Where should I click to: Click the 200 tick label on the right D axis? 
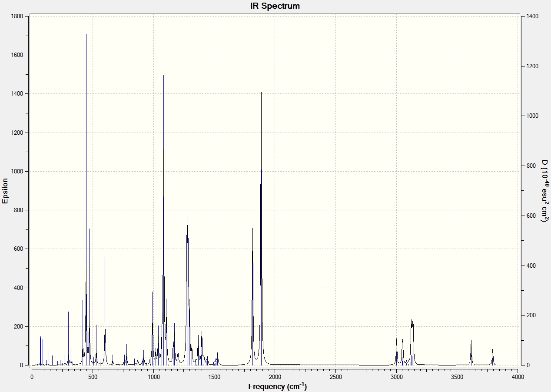[x=531, y=316]
